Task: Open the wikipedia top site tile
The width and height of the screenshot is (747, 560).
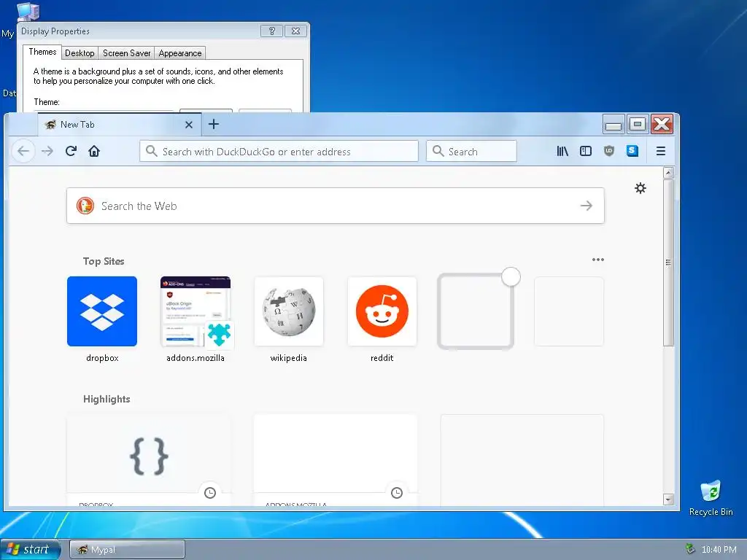Action: coord(289,311)
